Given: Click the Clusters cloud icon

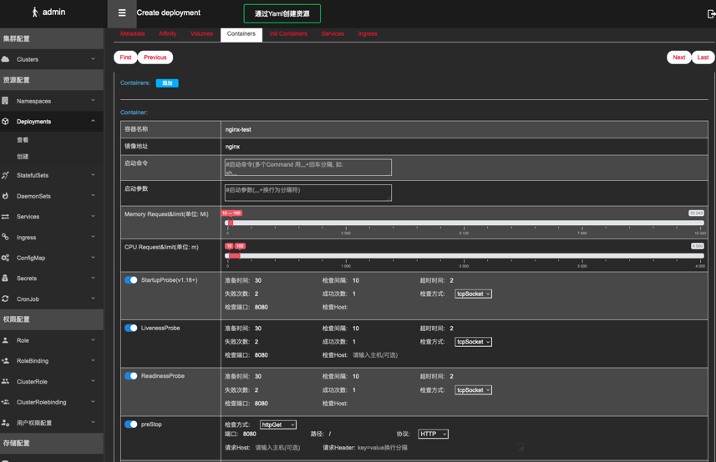Looking at the screenshot, I should pos(5,59).
